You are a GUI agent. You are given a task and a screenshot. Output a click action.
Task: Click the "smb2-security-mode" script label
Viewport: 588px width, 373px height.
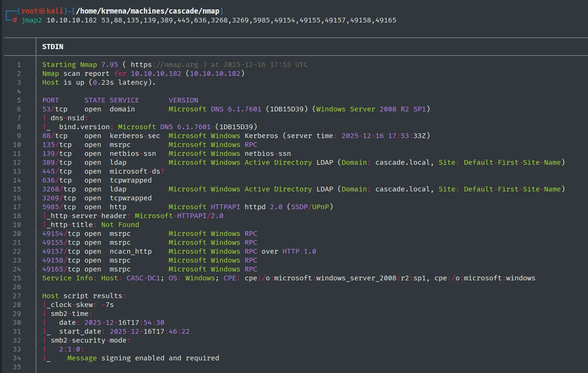[x=89, y=340]
